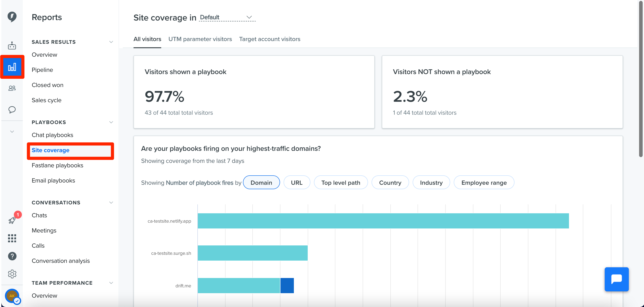Image resolution: width=644 pixels, height=307 pixels.
Task: Click the Drift lightning logo icon
Action: click(12, 17)
